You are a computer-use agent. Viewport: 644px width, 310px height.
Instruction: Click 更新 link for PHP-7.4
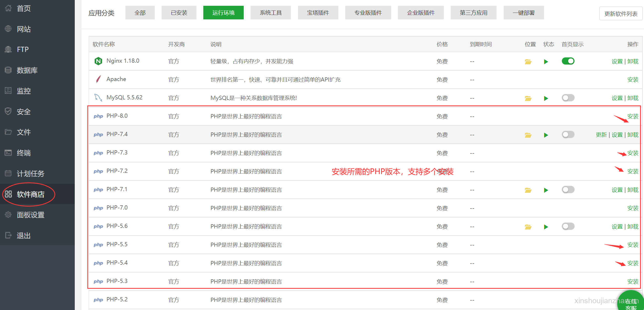[601, 135]
